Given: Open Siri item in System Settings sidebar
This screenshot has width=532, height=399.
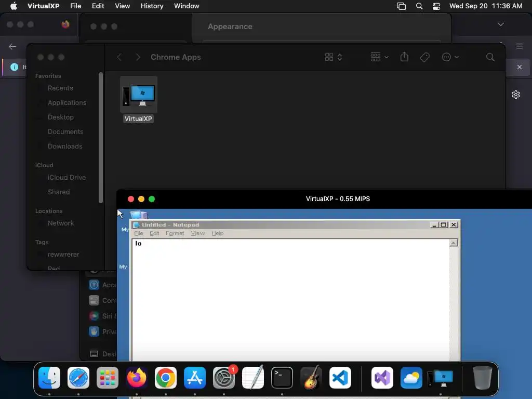Looking at the screenshot, I should click(x=102, y=316).
